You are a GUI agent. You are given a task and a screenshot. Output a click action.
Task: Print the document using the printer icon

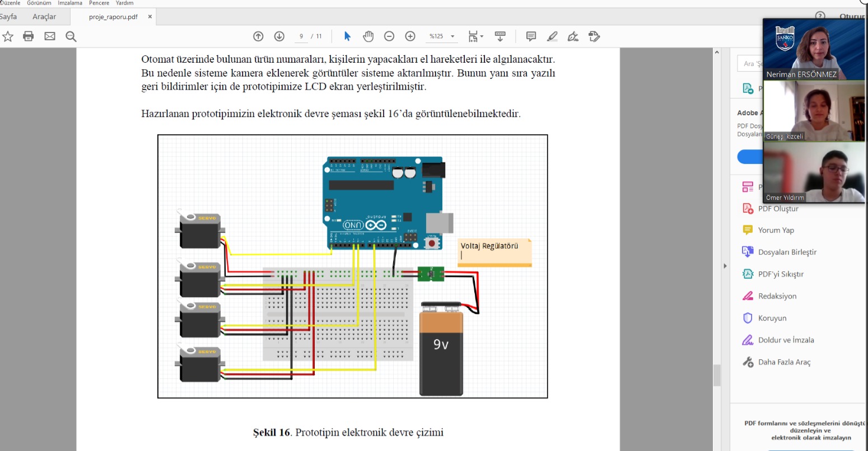(x=29, y=36)
